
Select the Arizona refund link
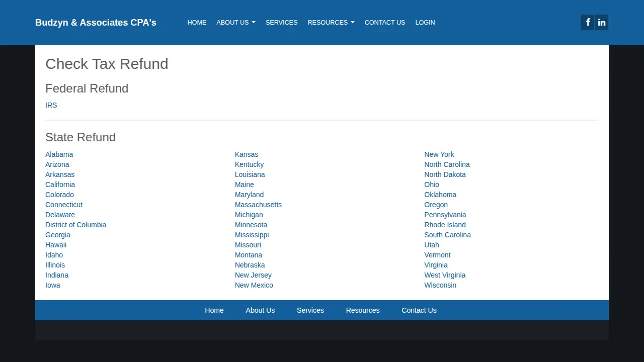57,164
